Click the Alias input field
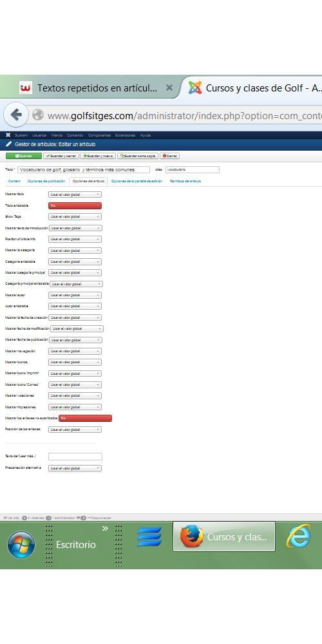 click(x=192, y=169)
